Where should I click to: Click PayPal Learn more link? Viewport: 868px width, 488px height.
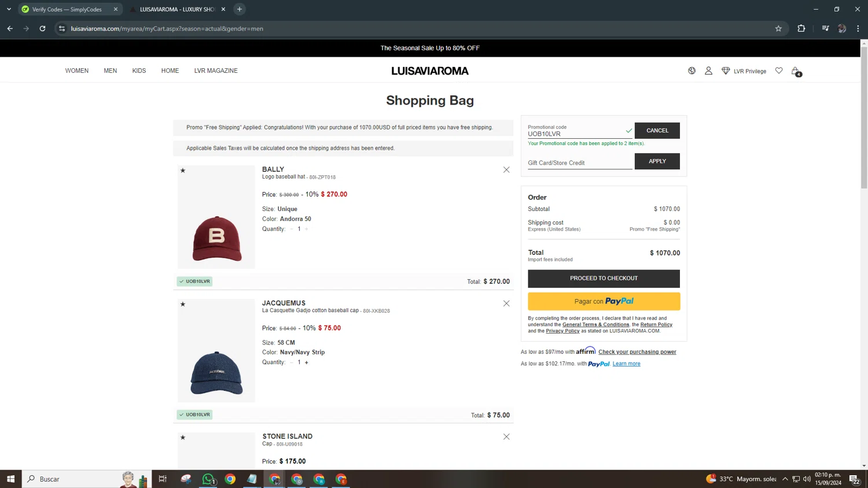pyautogui.click(x=626, y=364)
